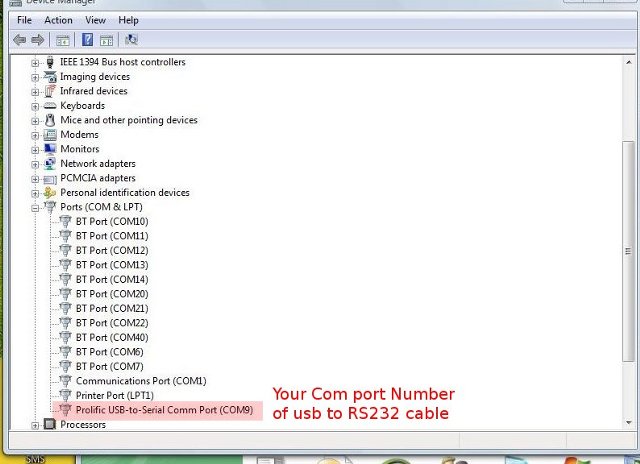Expand the Processors node
Viewport: 640px width, 464px height.
36,425
